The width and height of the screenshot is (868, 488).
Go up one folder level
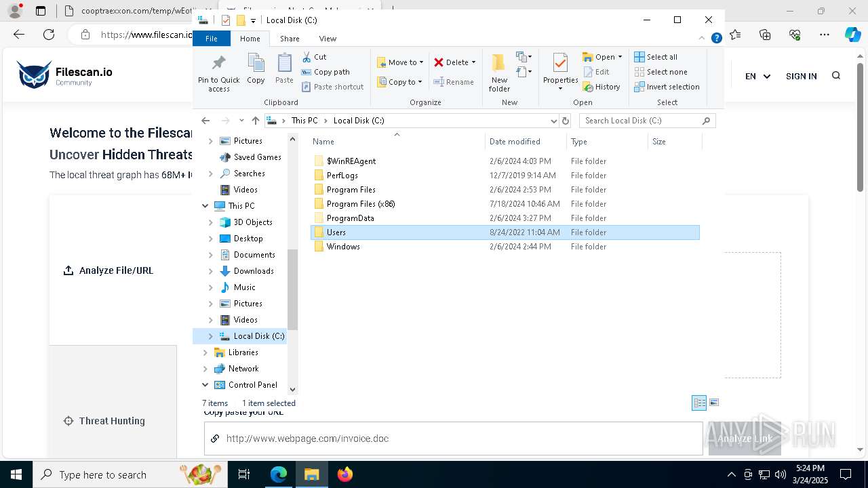255,121
